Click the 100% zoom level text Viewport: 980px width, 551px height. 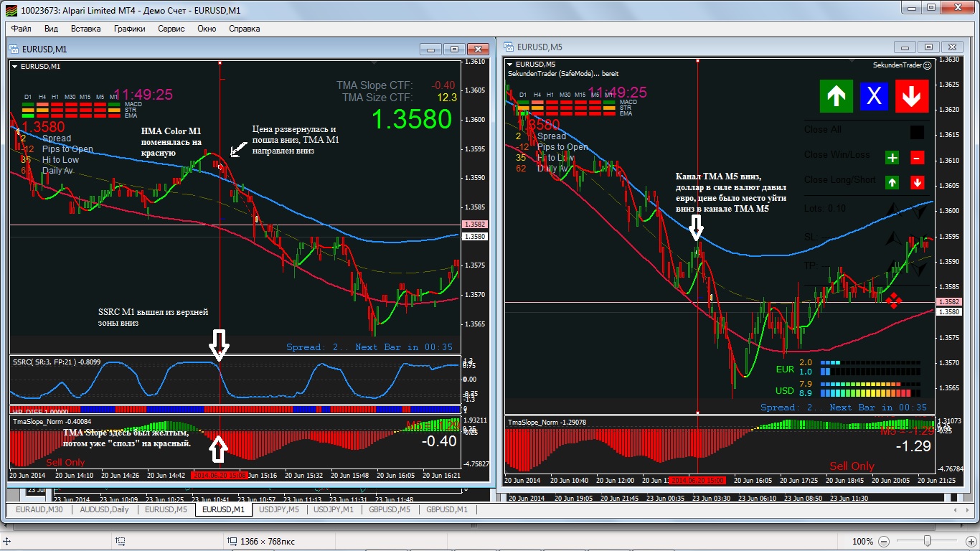tap(863, 542)
